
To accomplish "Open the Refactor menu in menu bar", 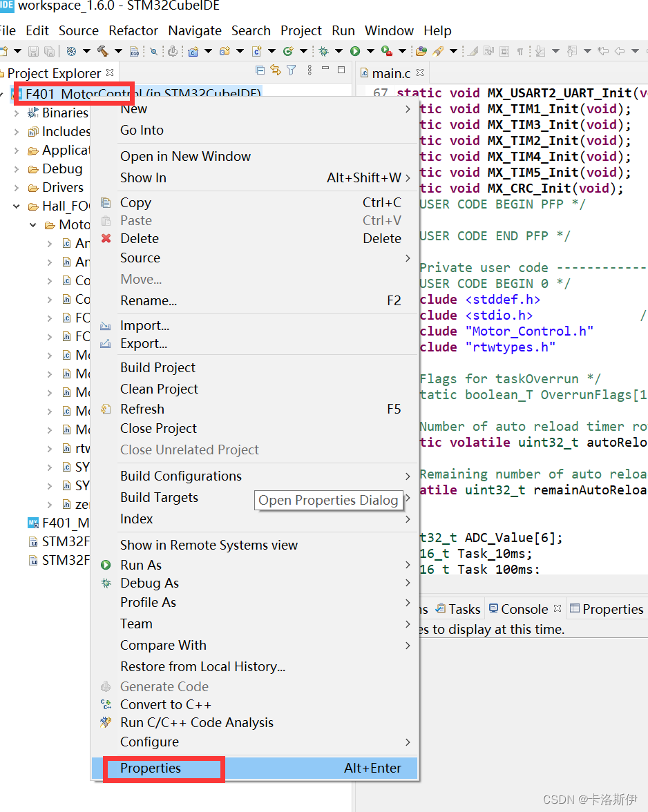I will point(133,30).
